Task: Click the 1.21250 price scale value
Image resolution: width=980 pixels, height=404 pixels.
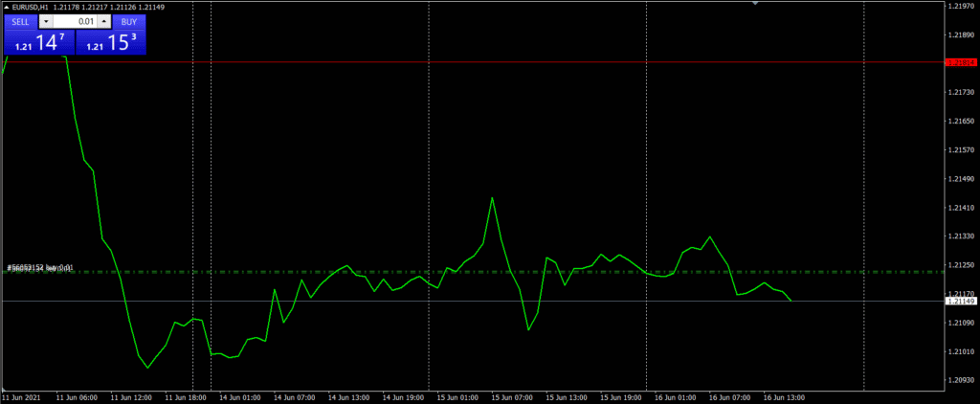Action: click(x=961, y=265)
